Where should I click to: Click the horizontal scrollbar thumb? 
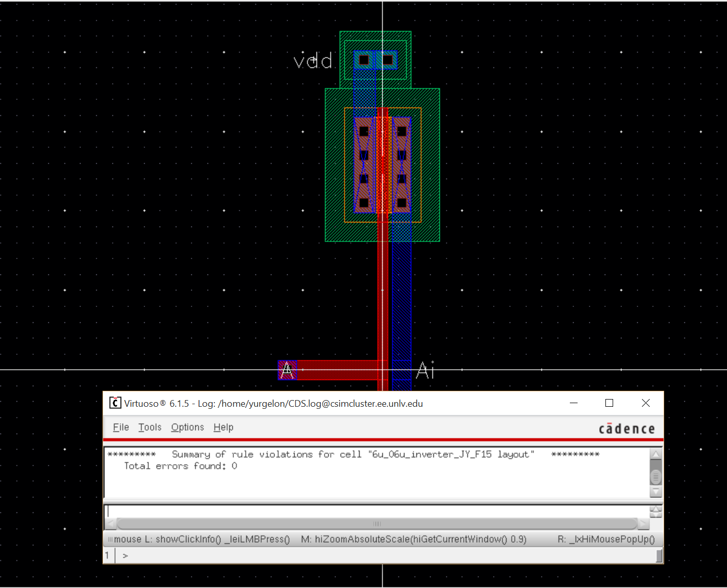point(377,524)
